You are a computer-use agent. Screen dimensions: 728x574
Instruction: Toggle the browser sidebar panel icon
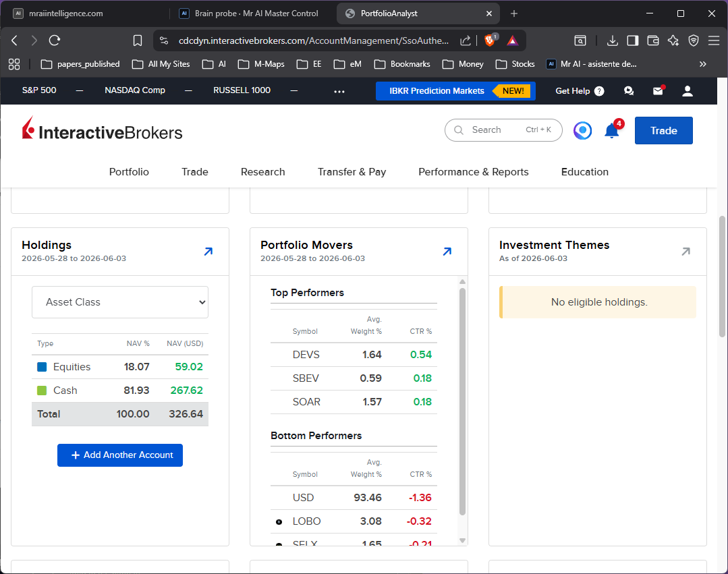pos(633,40)
